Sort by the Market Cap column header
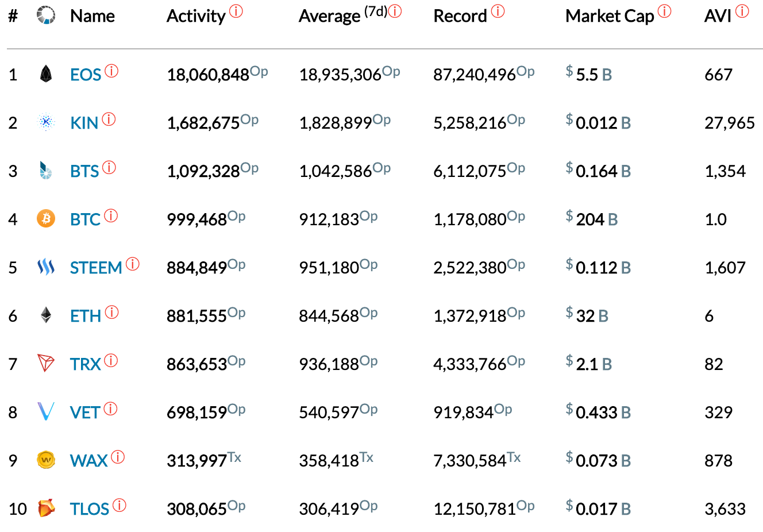Image resolution: width=763 pixels, height=532 pixels. (x=610, y=16)
